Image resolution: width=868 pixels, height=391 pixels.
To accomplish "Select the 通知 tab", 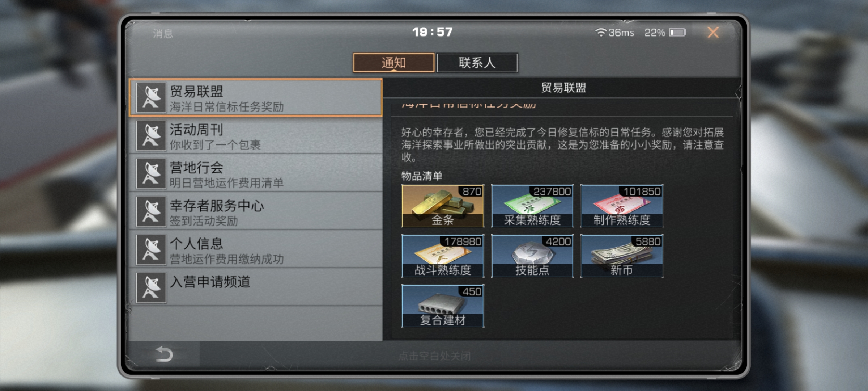I will pos(393,63).
